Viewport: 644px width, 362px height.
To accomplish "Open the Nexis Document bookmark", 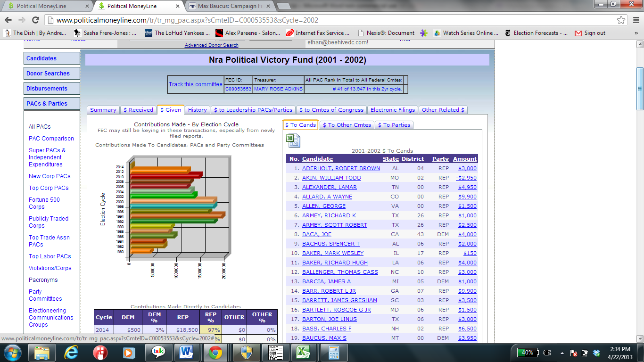I will [x=386, y=33].
